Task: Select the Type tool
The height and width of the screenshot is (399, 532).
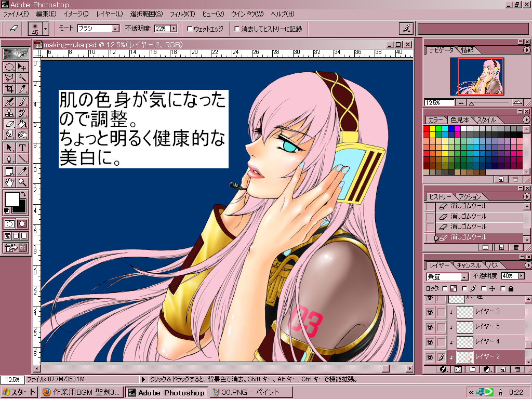Action: coord(22,147)
